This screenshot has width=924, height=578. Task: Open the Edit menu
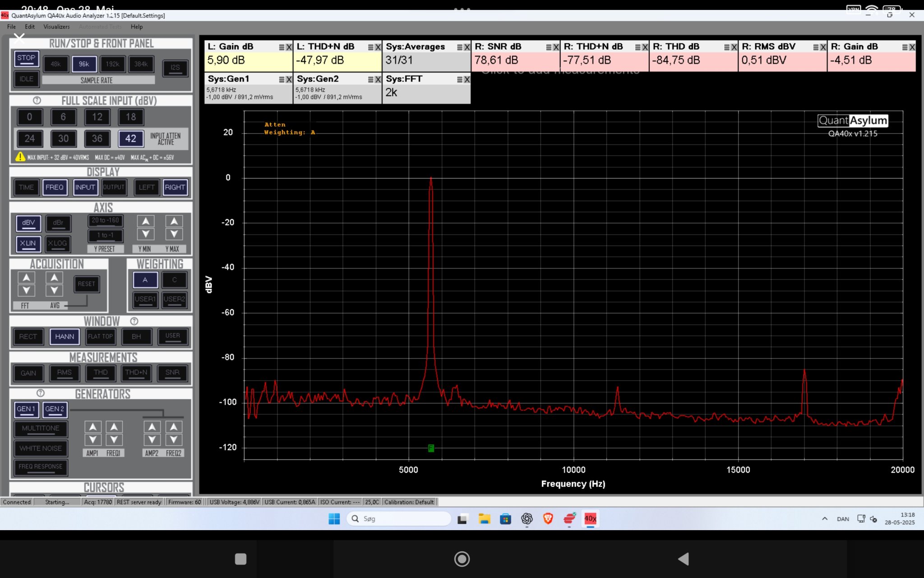(x=30, y=27)
